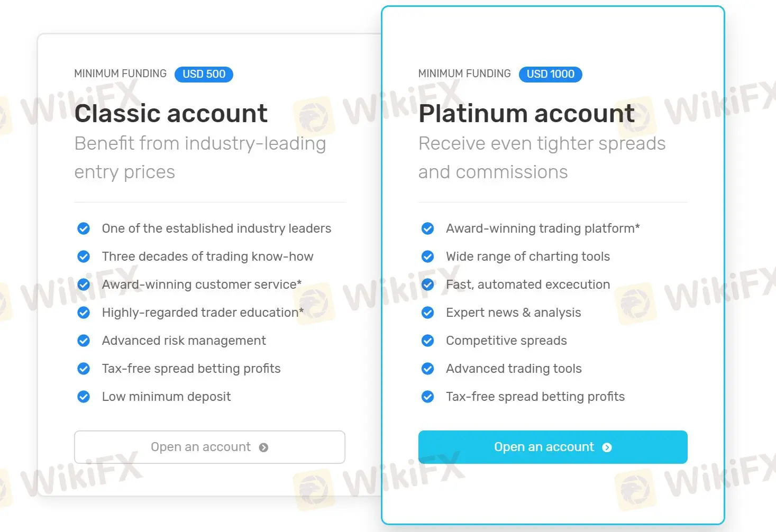Click Tax-free spread betting profits in Classic list
The width and height of the screenshot is (776, 532).
[x=191, y=369]
